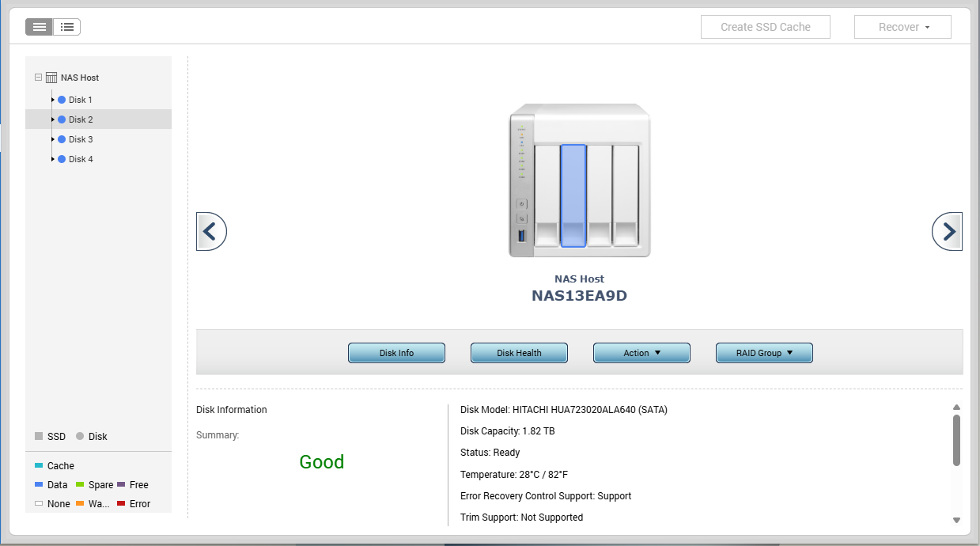Click the Cache legend color swatch
980x546 pixels.
[x=39, y=465]
